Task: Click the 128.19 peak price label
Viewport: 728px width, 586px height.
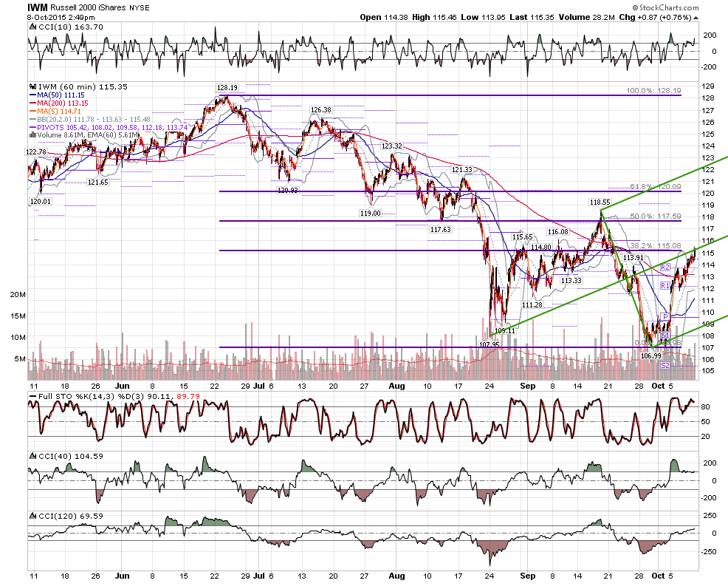Action: [227, 87]
